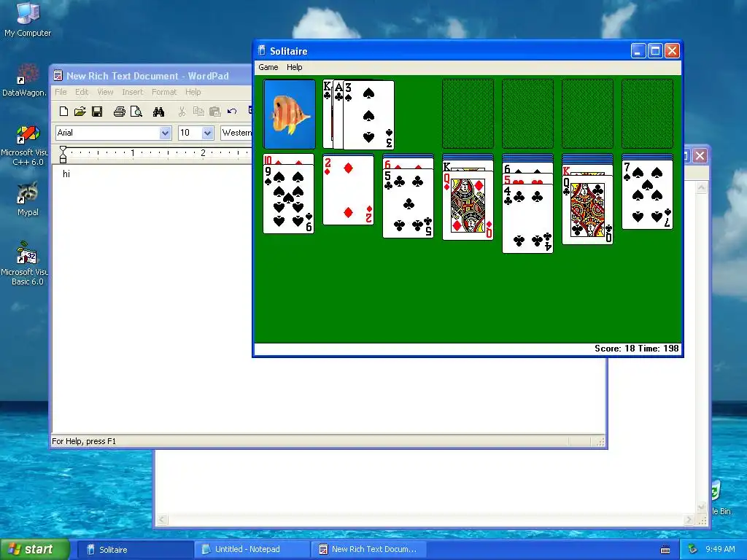
Task: Click the Undo icon in WordPad toolbar
Action: [x=232, y=112]
